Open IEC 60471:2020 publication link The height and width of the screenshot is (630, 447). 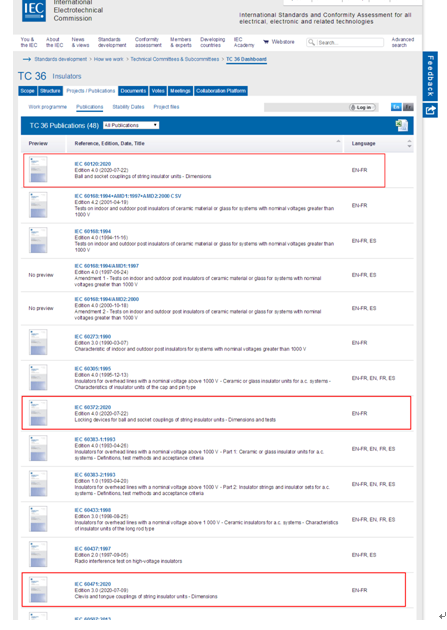(93, 584)
